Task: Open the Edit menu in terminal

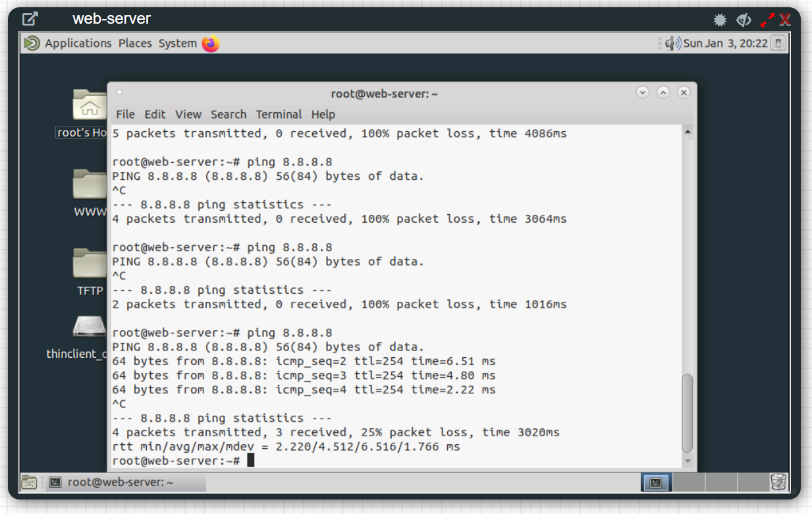Action: 155,114
